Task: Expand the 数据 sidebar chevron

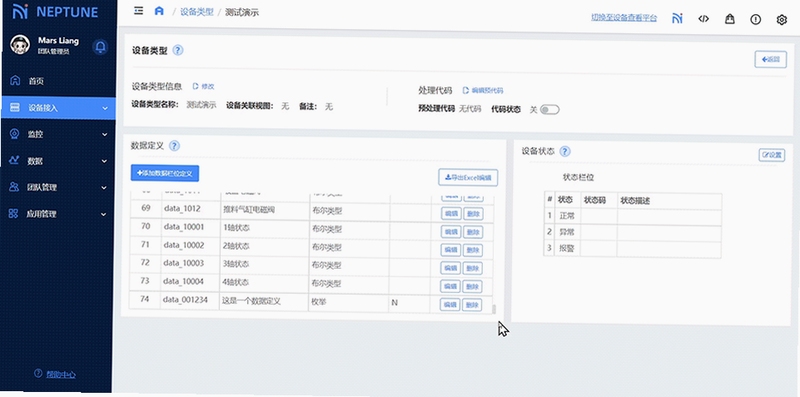Action: click(x=104, y=161)
